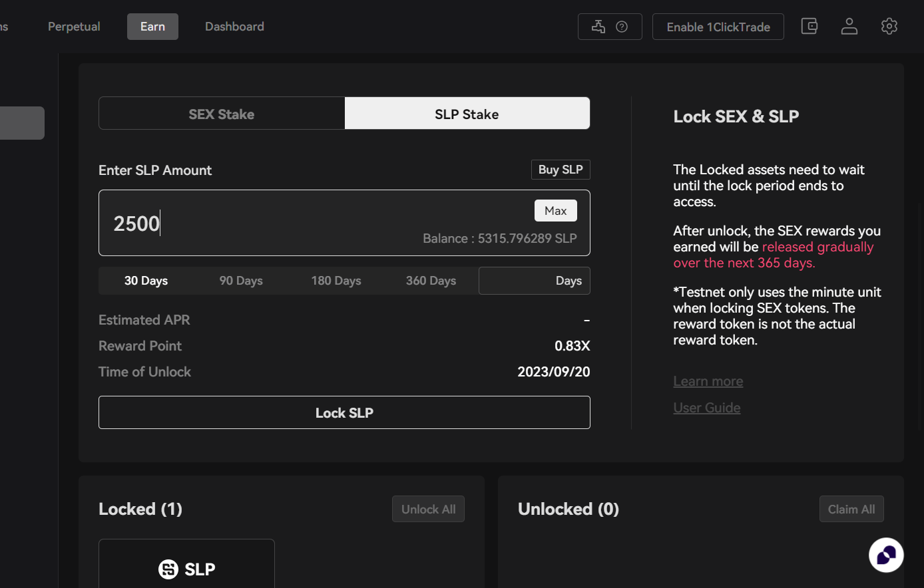Click the Max amount button
924x588 pixels.
[x=556, y=211]
